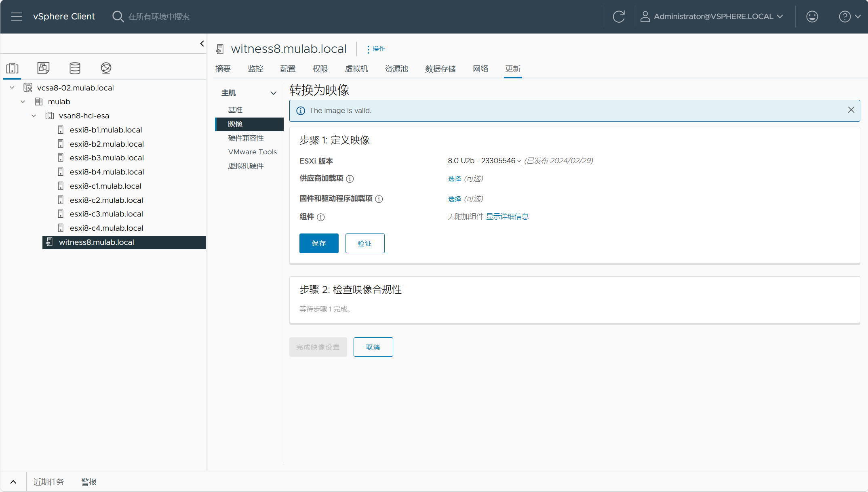Expand the bottom recent tasks panel

pos(13,481)
